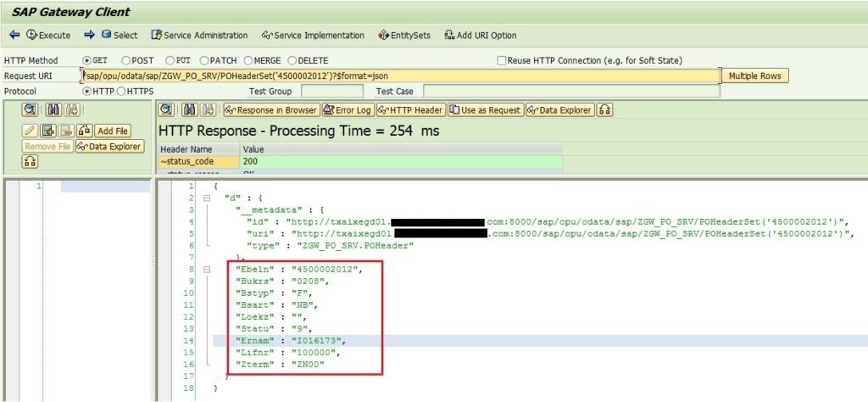868x402 pixels.
Task: Focus the Test Group input field
Action: 332,92
